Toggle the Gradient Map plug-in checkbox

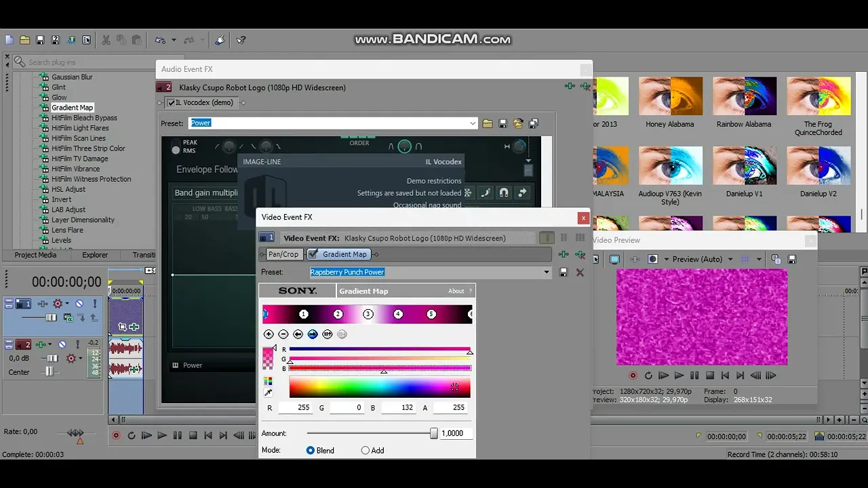coord(313,254)
